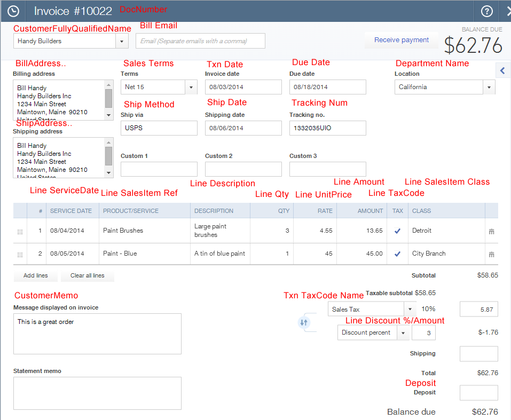
Task: Open the Handy Builders customer dropdown
Action: [122, 41]
